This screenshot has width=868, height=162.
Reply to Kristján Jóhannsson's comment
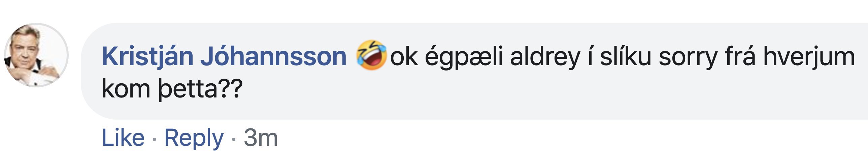click(194, 138)
